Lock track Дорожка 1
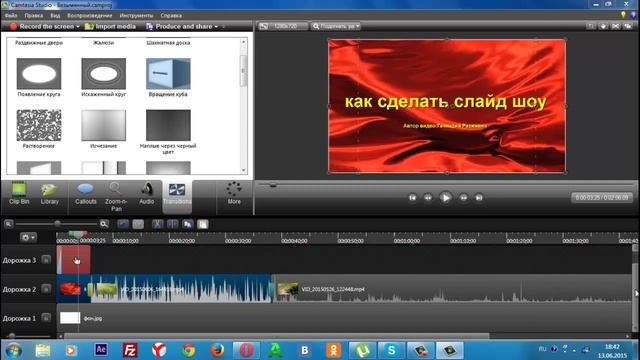Screen dimensions: 640x360 pyautogui.click(x=46, y=318)
